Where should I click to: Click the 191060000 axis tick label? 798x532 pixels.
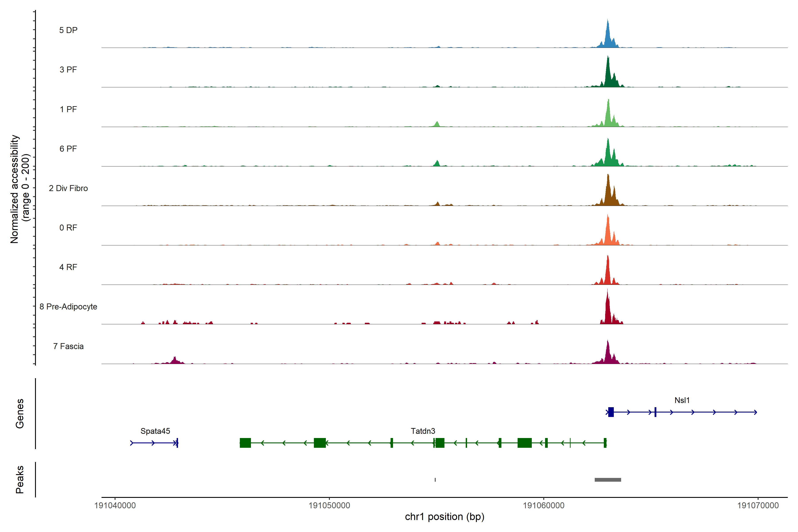[544, 506]
